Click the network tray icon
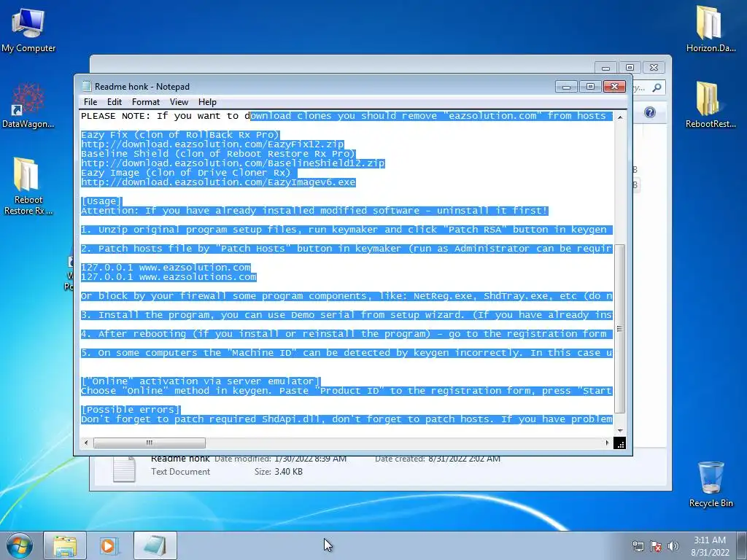This screenshot has width=747, height=560. pyautogui.click(x=638, y=546)
